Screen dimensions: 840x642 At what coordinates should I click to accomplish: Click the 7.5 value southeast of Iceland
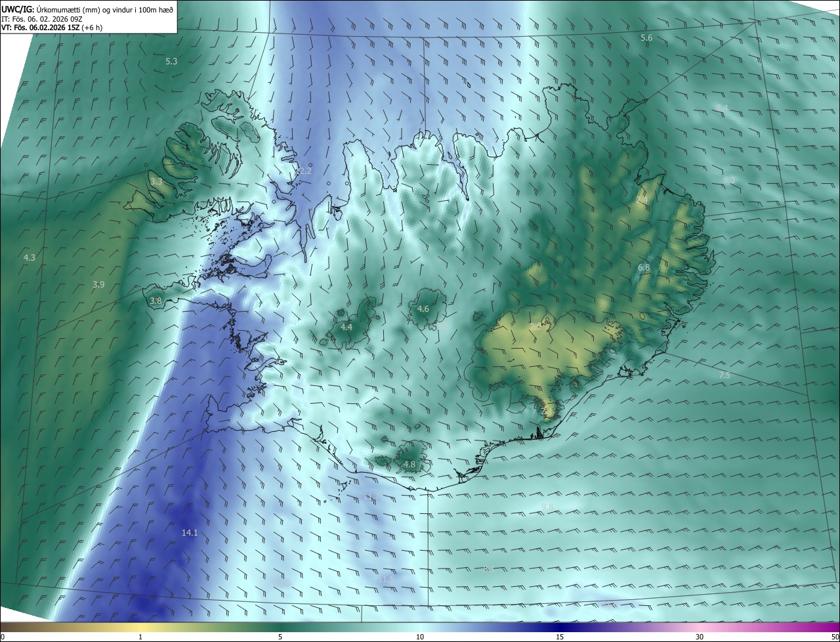(x=724, y=375)
